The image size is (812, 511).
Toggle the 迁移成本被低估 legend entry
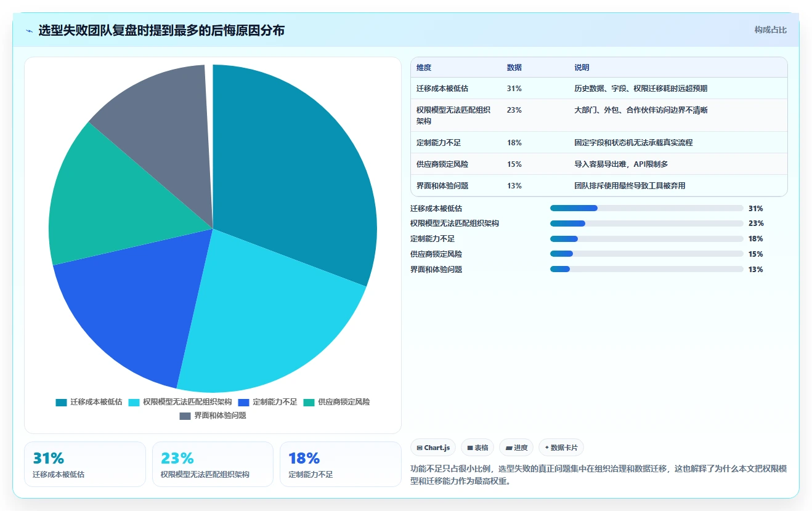89,402
